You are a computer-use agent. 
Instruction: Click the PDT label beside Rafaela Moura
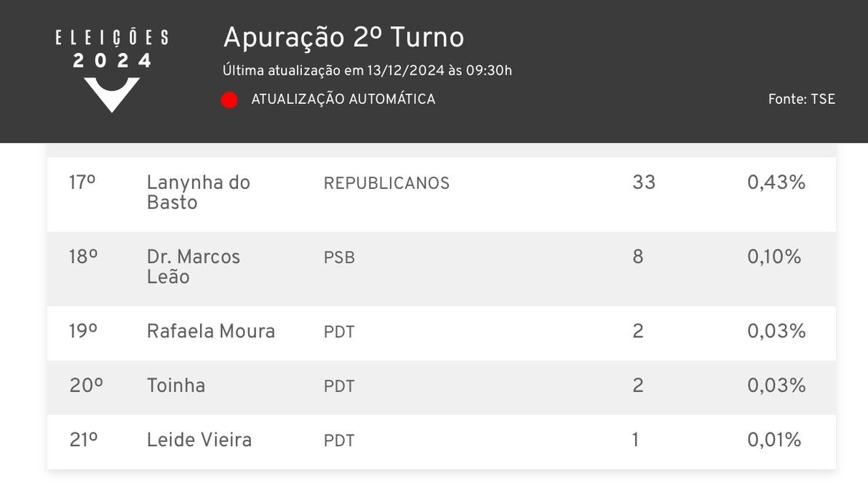coord(339,332)
